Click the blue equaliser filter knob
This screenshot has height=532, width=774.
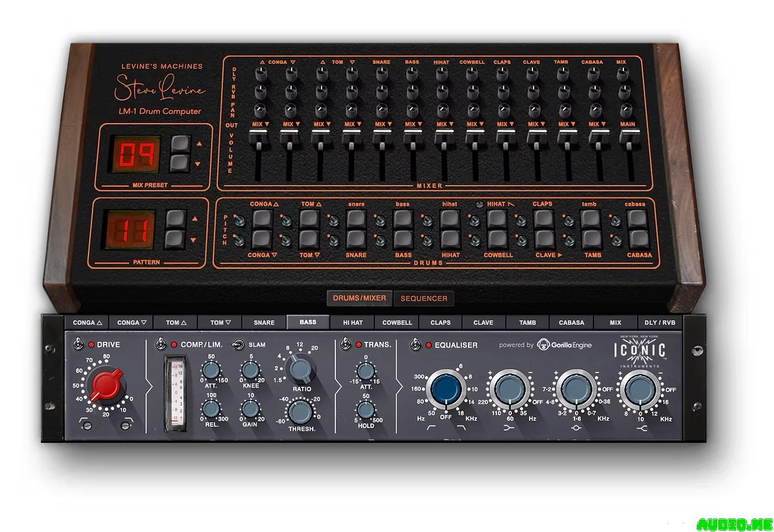coord(446,390)
